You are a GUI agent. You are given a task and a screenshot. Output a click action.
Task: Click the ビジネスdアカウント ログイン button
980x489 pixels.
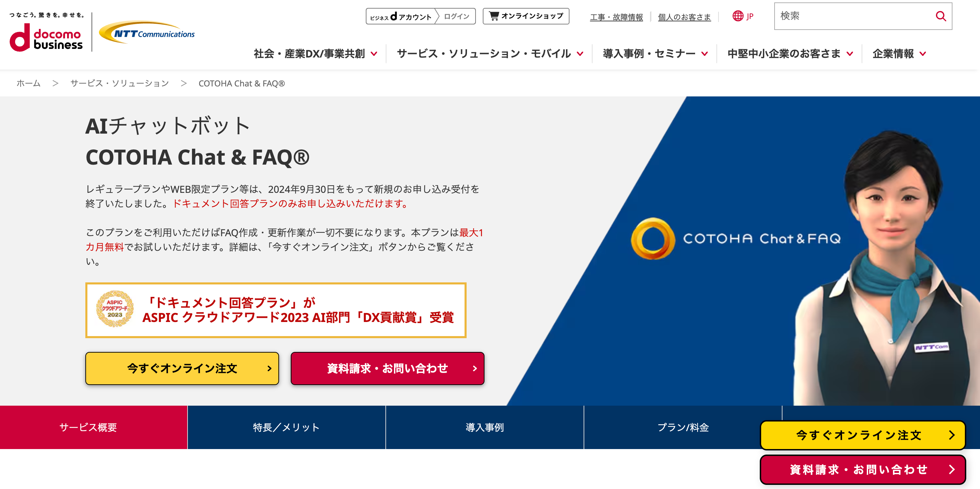[x=420, y=16]
